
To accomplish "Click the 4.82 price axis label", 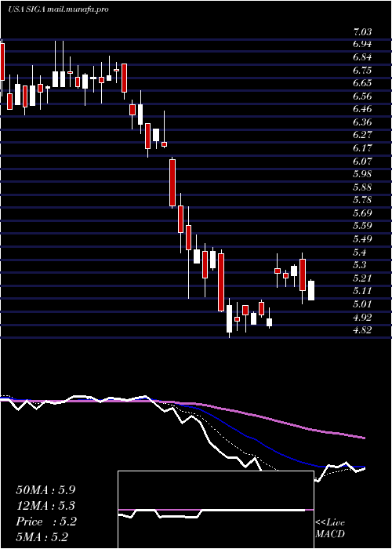I will [362, 330].
